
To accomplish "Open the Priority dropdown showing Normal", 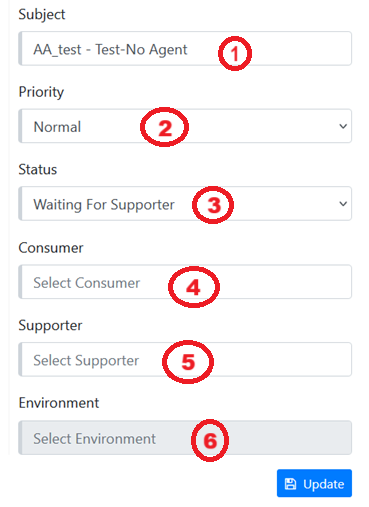I will (x=185, y=126).
